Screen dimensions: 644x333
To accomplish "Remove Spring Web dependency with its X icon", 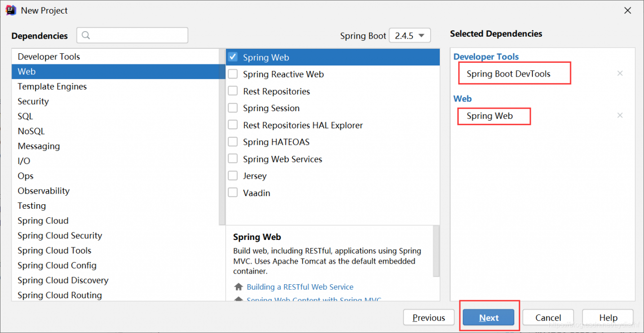I will tap(620, 116).
